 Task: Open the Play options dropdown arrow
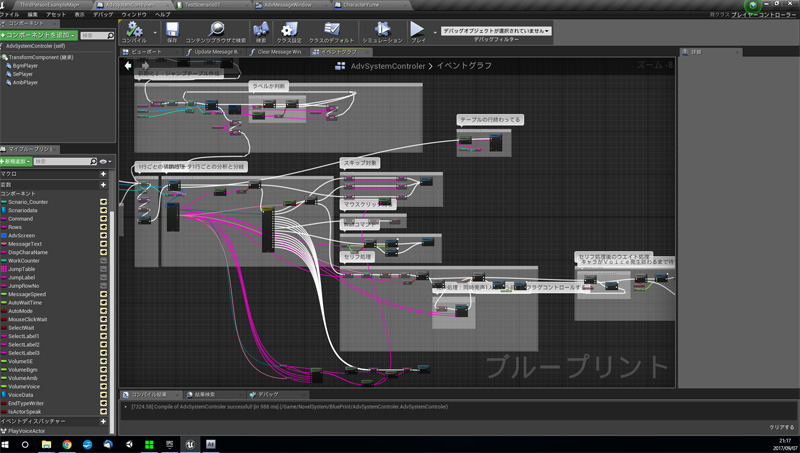coord(435,33)
